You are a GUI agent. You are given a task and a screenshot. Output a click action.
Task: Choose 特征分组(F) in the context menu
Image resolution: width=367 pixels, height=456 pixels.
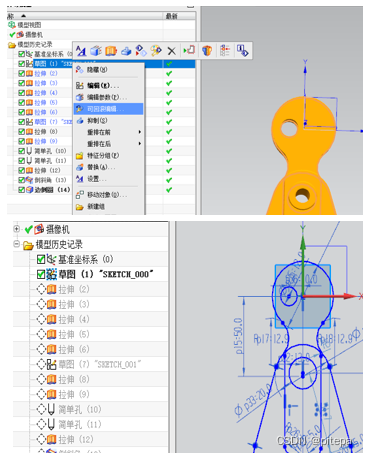109,156
